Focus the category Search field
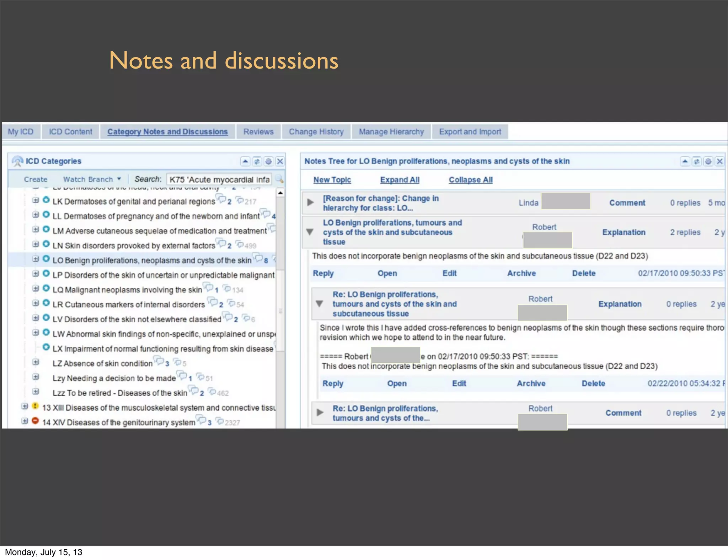This screenshot has width=728, height=560. tap(219, 179)
